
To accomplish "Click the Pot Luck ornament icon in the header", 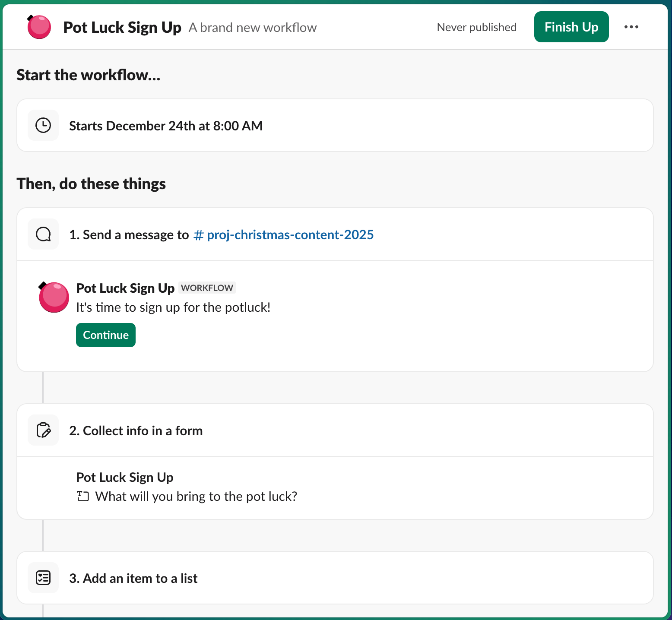I will 39,27.
